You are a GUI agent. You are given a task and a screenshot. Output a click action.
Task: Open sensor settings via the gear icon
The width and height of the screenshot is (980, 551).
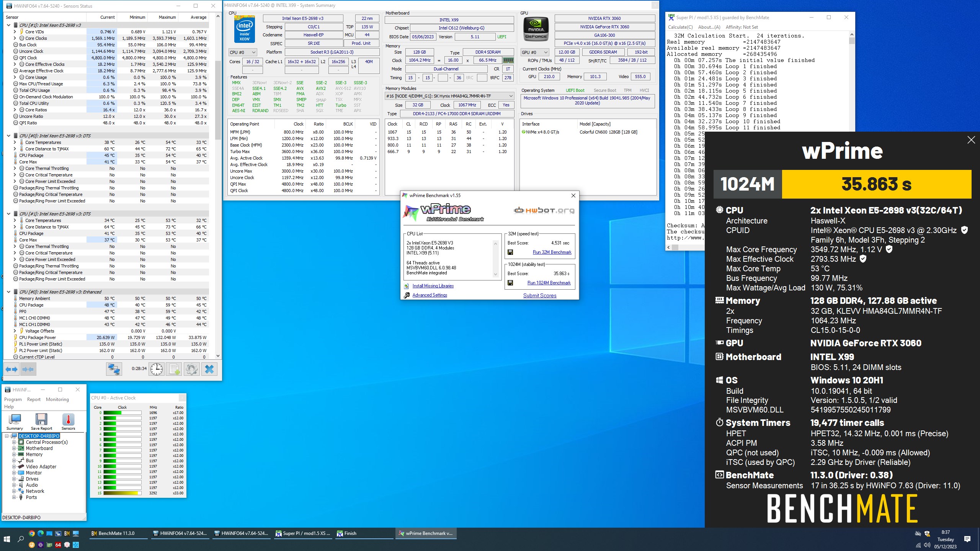click(x=191, y=369)
